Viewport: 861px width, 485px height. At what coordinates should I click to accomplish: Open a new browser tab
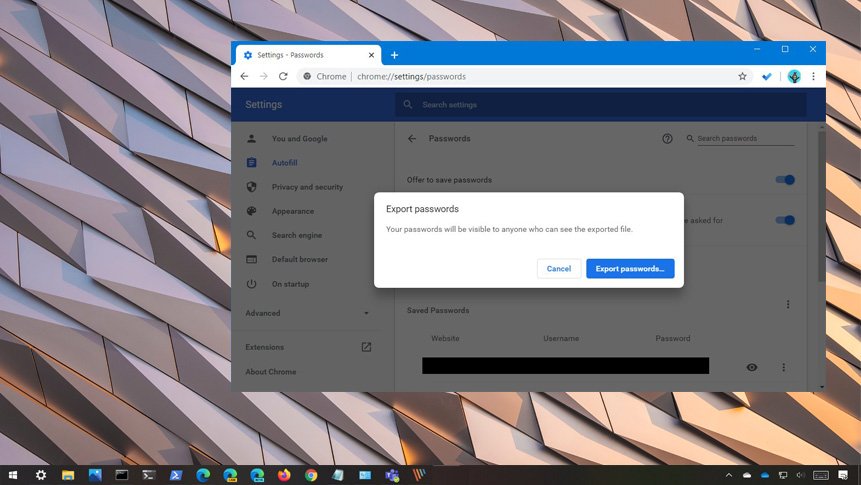pyautogui.click(x=394, y=55)
